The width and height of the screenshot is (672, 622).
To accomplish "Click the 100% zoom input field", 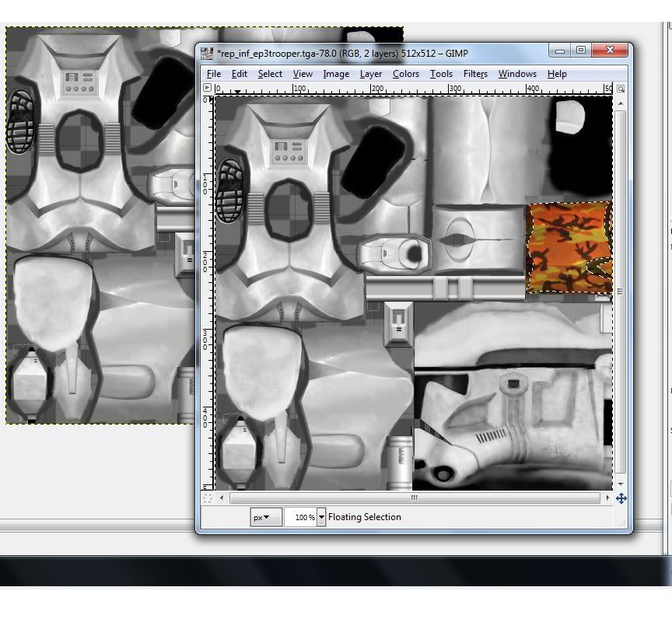I will click(300, 517).
